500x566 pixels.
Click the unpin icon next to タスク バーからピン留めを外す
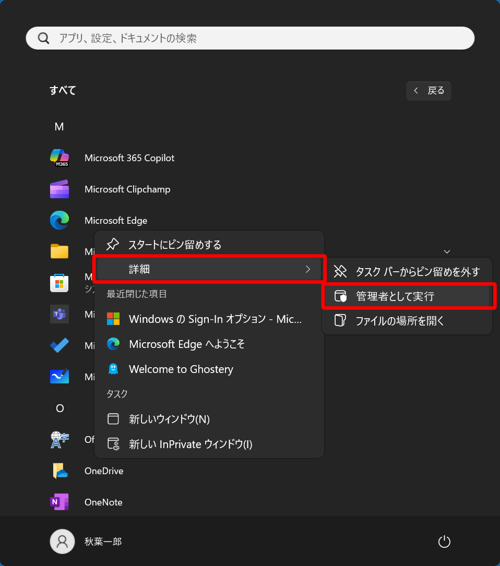(x=340, y=271)
